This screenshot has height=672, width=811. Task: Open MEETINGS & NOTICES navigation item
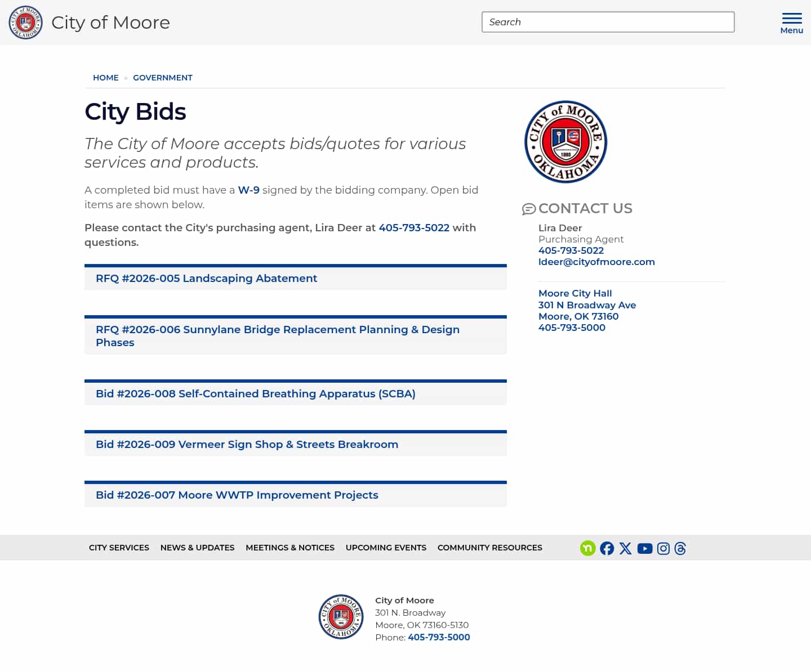pyautogui.click(x=290, y=548)
